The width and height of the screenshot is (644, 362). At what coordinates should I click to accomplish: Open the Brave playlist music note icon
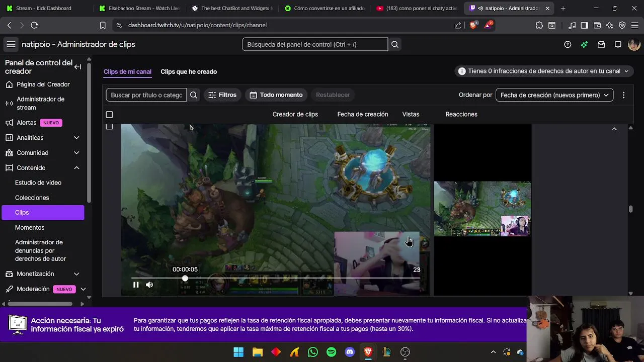(572, 25)
